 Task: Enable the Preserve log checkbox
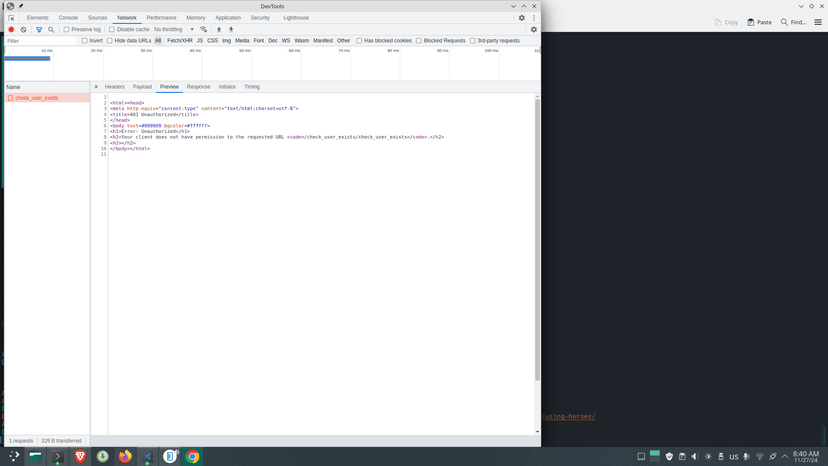(67, 30)
